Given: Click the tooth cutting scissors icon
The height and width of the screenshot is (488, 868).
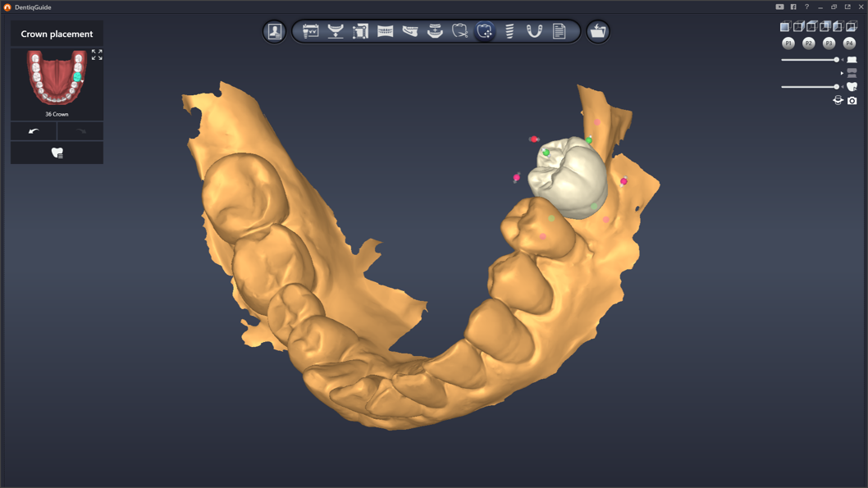Looking at the screenshot, I should point(460,32).
